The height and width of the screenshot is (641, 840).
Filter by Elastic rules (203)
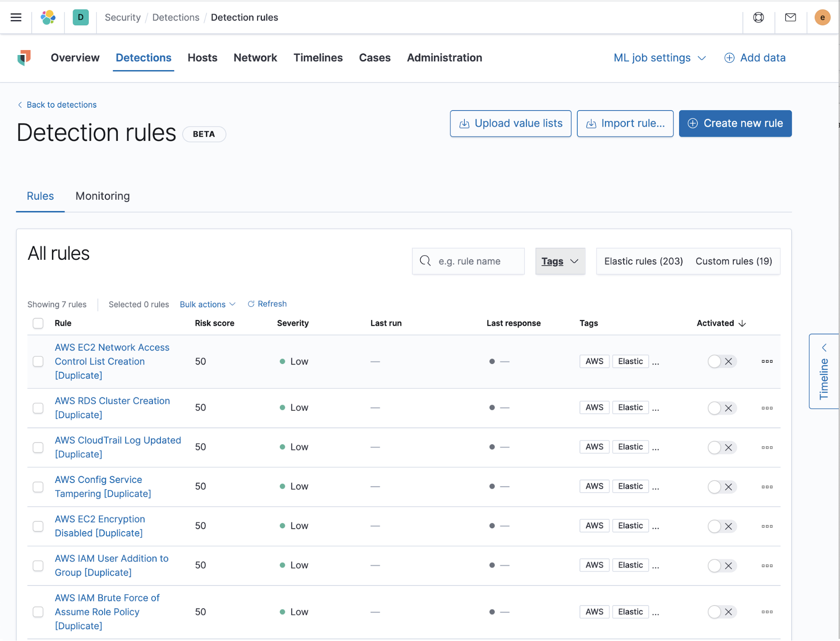click(x=643, y=261)
